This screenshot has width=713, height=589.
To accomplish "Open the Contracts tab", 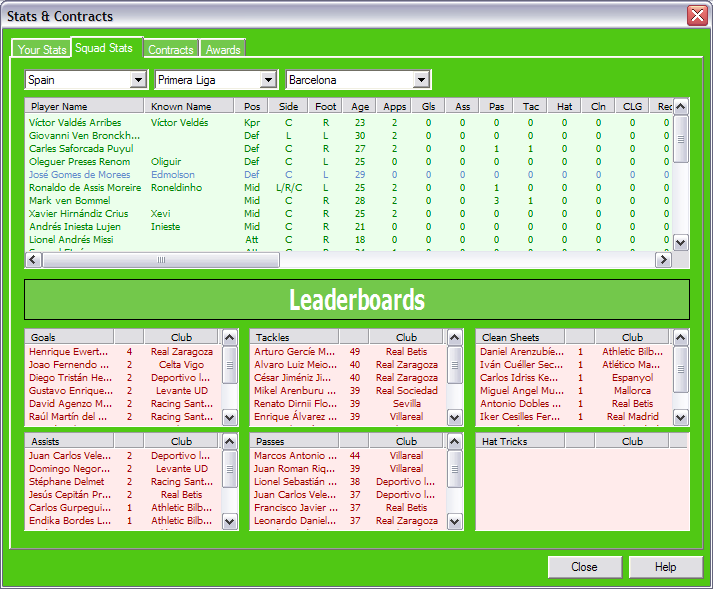I will [x=171, y=49].
